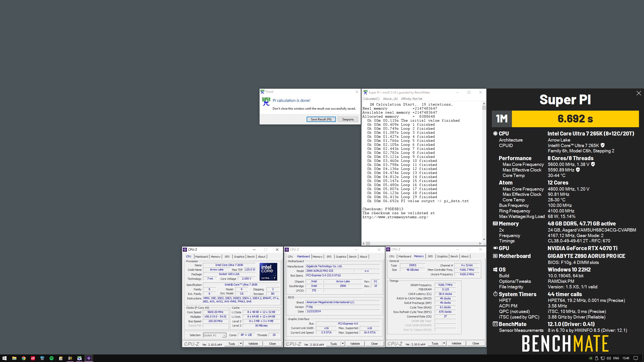Click scroll-left arrow in Super PI log

pos(364,243)
